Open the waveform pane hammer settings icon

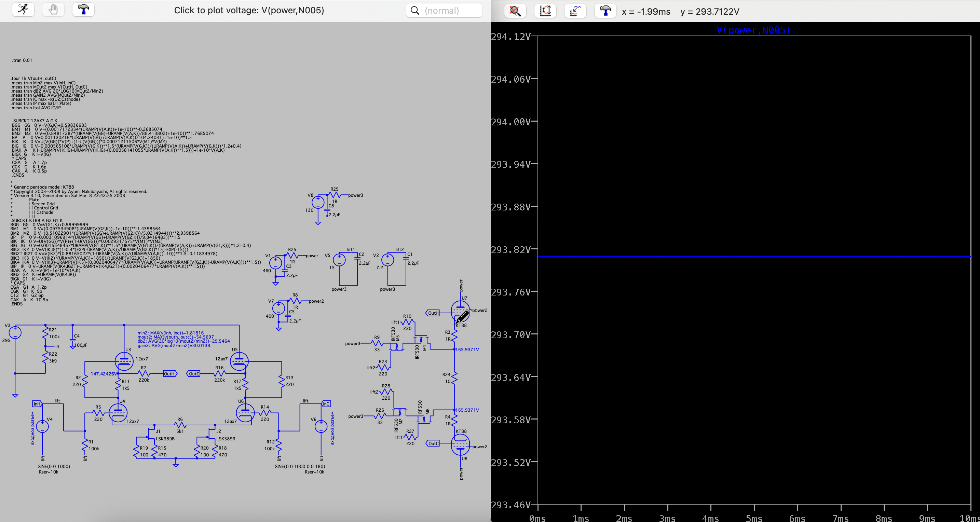click(605, 11)
